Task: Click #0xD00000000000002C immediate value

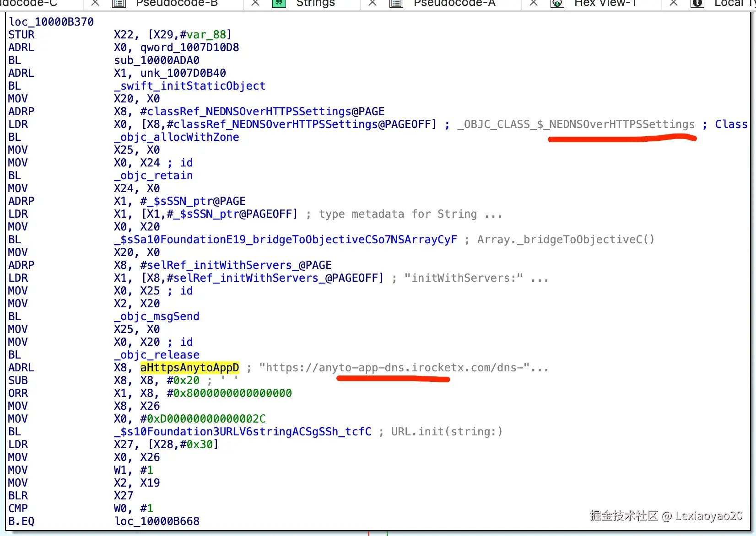Action: point(203,419)
